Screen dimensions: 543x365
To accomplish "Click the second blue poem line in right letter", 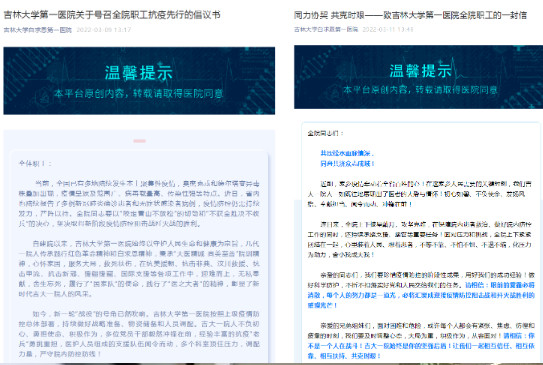I will (347, 163).
